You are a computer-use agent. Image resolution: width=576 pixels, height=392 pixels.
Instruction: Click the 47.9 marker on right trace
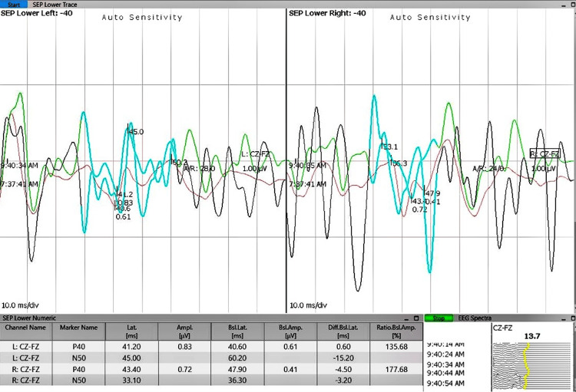pyautogui.click(x=432, y=193)
